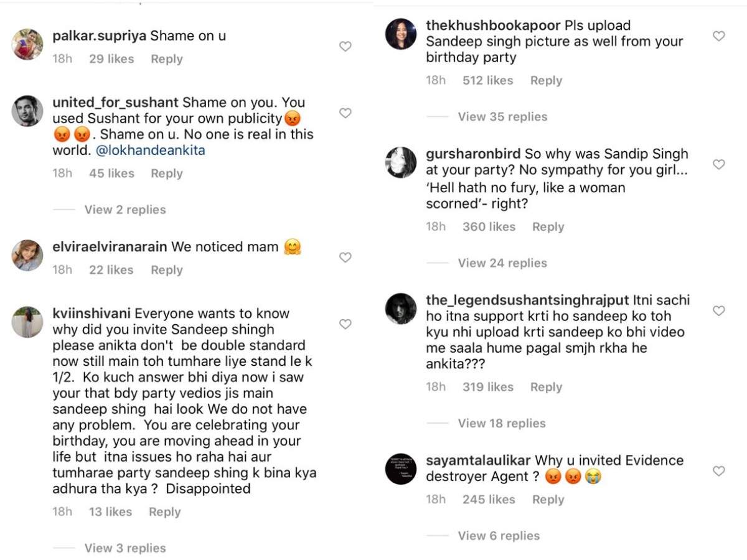Tap heart on united_for_sushant's comment
The image size is (747, 560).
[345, 113]
